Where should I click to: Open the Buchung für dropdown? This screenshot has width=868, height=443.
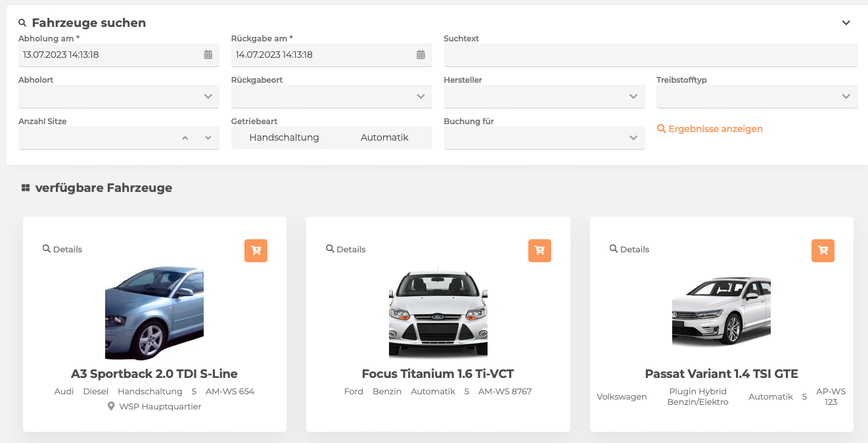coord(545,138)
